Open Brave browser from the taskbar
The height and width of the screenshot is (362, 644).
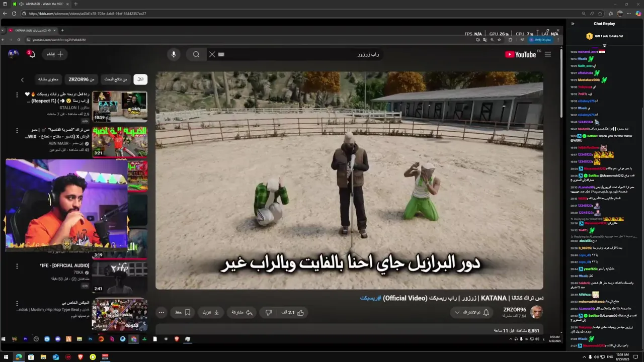click(x=80, y=357)
